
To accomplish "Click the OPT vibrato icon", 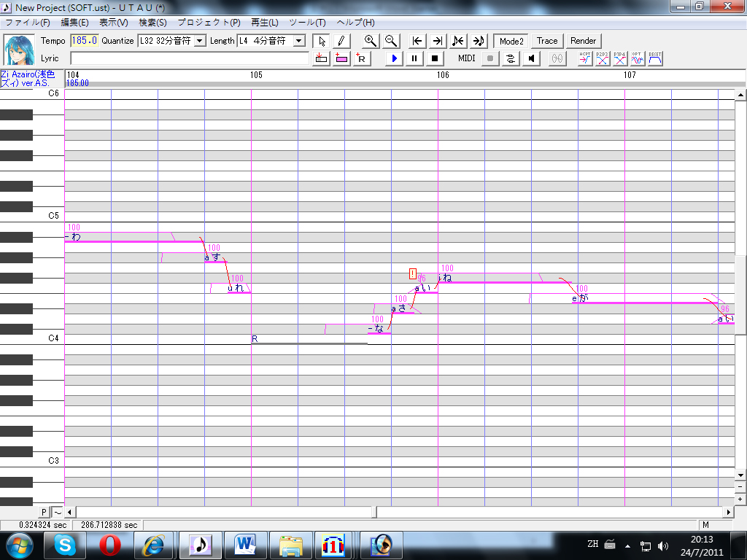I will point(638,58).
